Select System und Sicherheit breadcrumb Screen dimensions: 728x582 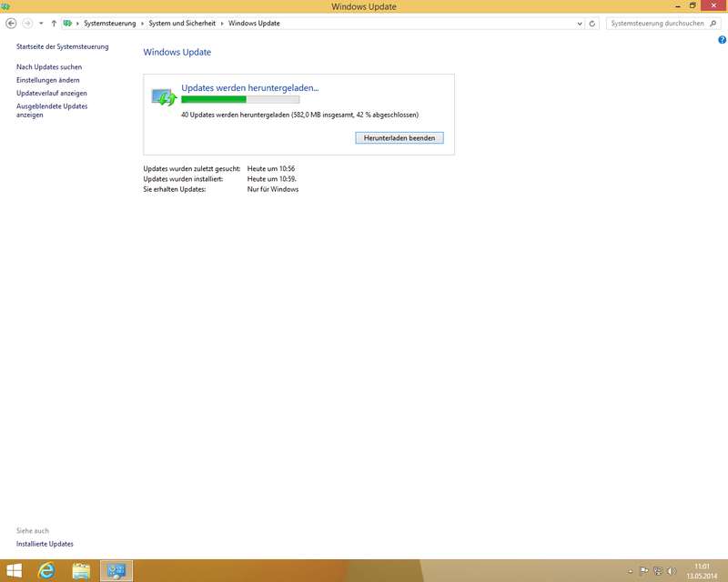(x=182, y=24)
